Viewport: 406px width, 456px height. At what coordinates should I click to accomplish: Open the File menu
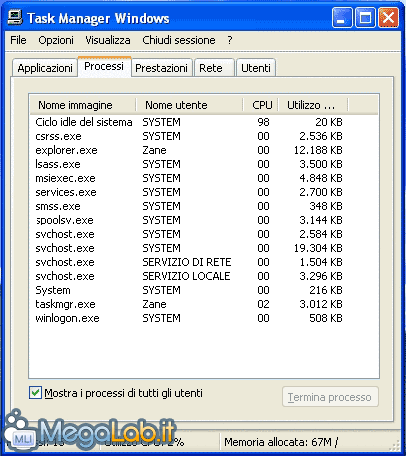18,40
